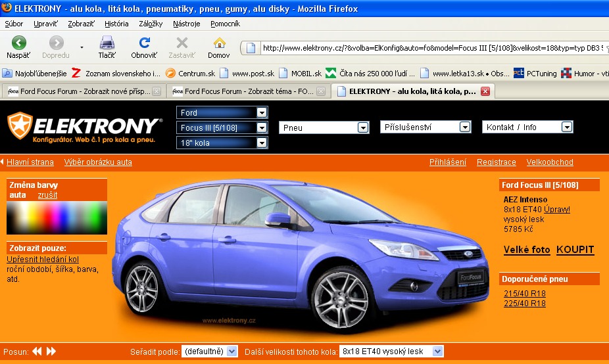609x364 pixels.
Task: Open the Seřadit podle sorting dropdown
Action: pos(231,352)
